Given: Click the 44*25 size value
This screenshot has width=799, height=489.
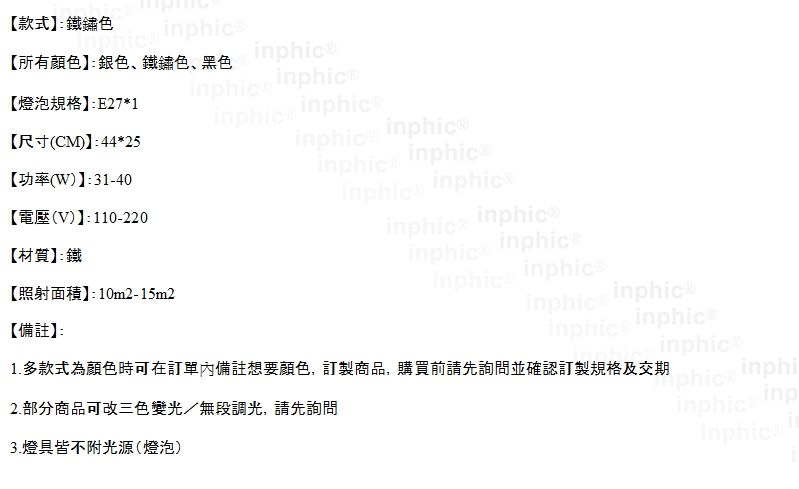Looking at the screenshot, I should (121, 142).
